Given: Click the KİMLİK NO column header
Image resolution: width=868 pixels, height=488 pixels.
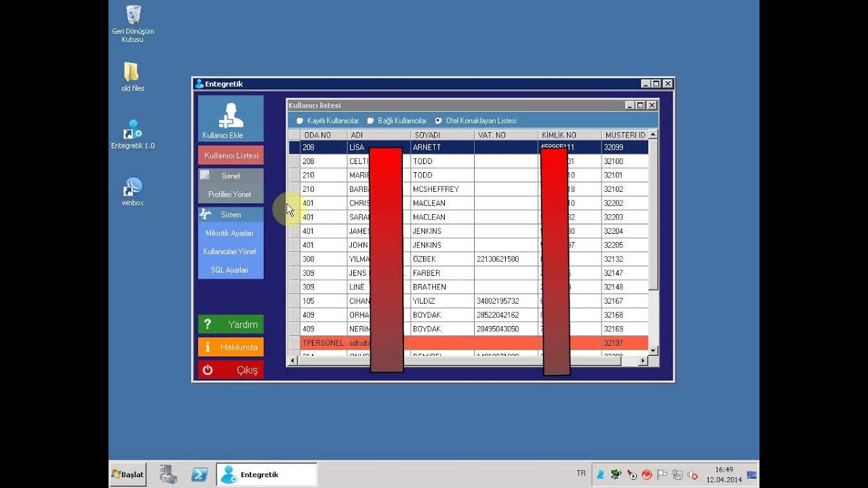Looking at the screenshot, I should (x=570, y=135).
